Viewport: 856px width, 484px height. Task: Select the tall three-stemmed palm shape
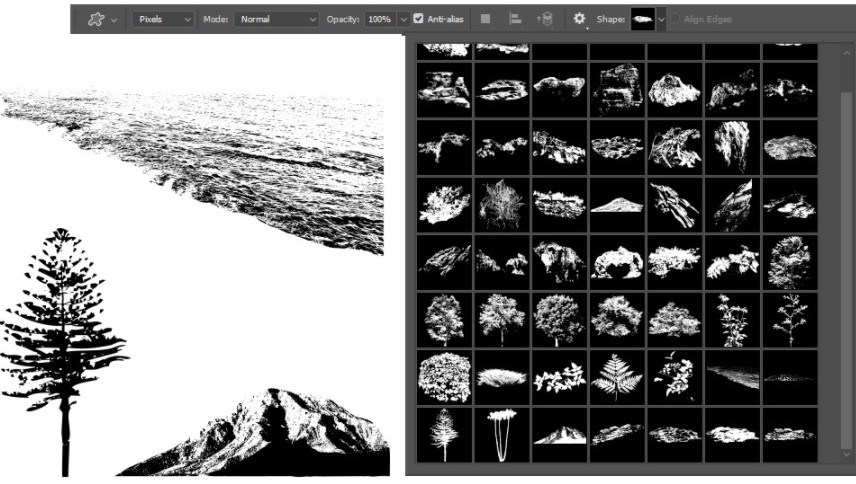point(502,435)
